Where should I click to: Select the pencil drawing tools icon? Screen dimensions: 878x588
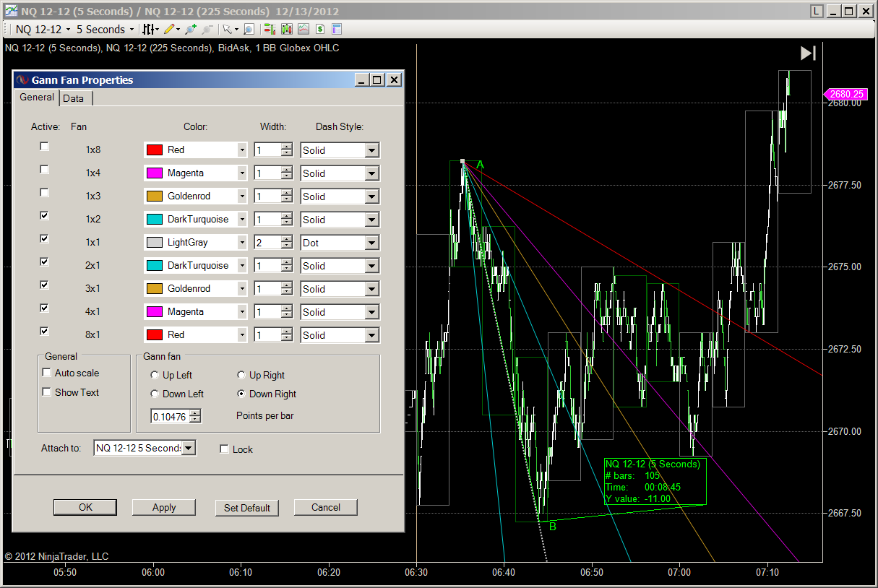pyautogui.click(x=169, y=30)
